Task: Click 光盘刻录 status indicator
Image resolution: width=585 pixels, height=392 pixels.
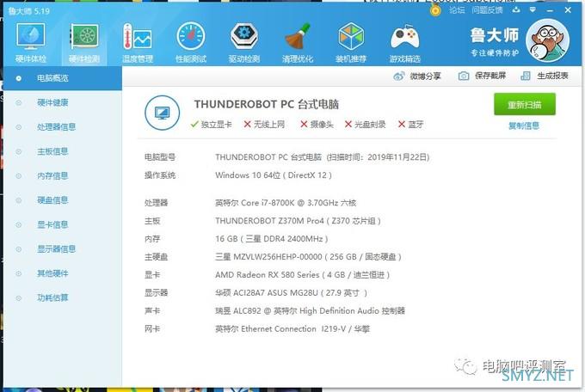Action: 365,124
